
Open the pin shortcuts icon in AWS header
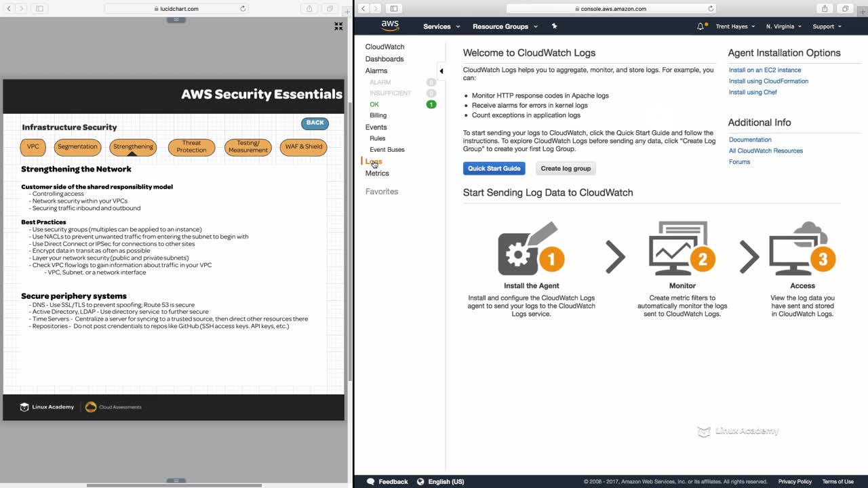click(554, 26)
